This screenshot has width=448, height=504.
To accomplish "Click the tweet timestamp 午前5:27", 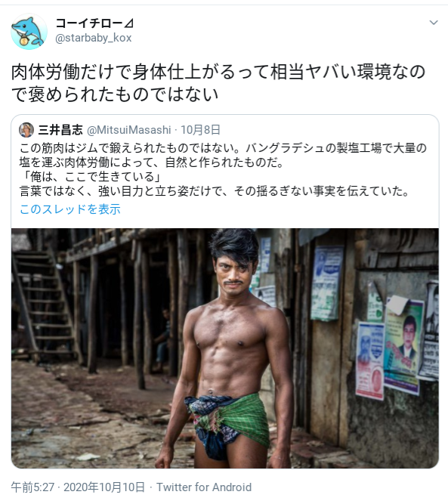I will [x=32, y=487].
